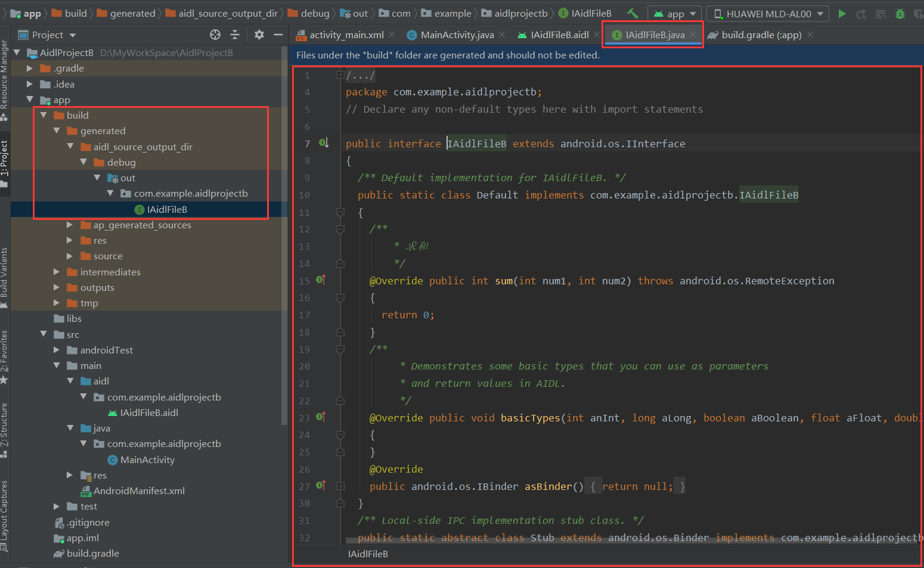Image resolution: width=924 pixels, height=568 pixels.
Task: Click the Collapse All icon in Project panel
Action: click(x=235, y=35)
